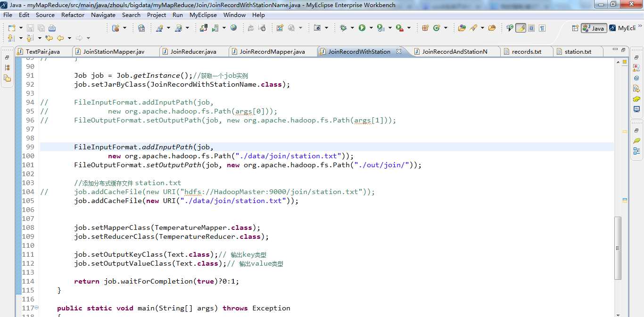Open the File menu
644x317 pixels.
[8, 15]
